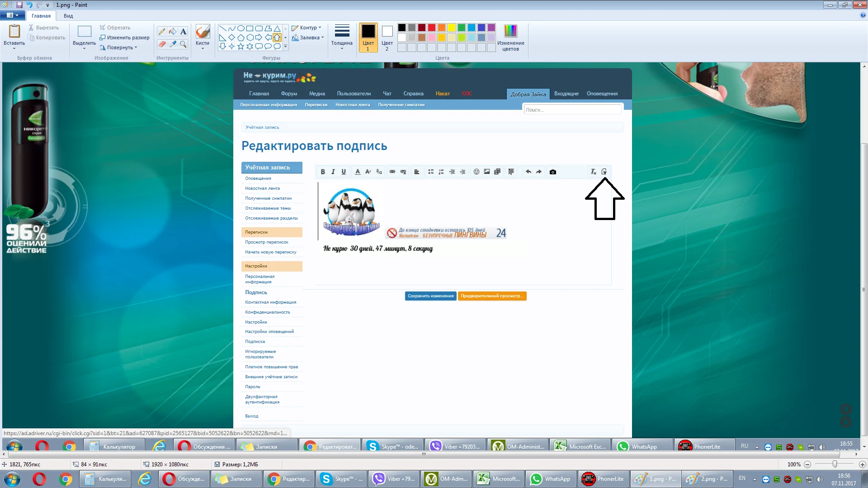This screenshot has width=868, height=488.
Task: Choose the oval shape in Фигуры
Action: [241, 28]
